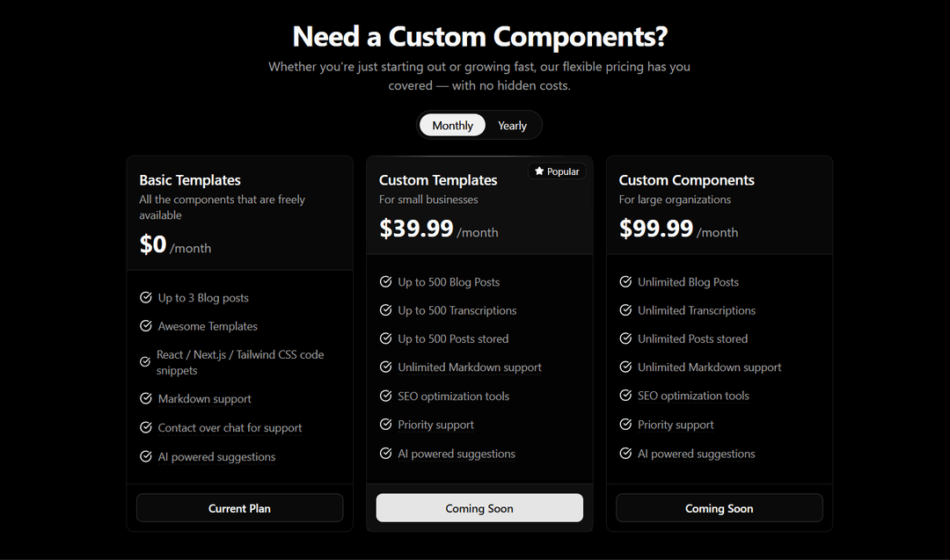Click the checkmark beside 'Priority support' under Custom Components
This screenshot has width=950, height=560.
click(625, 425)
